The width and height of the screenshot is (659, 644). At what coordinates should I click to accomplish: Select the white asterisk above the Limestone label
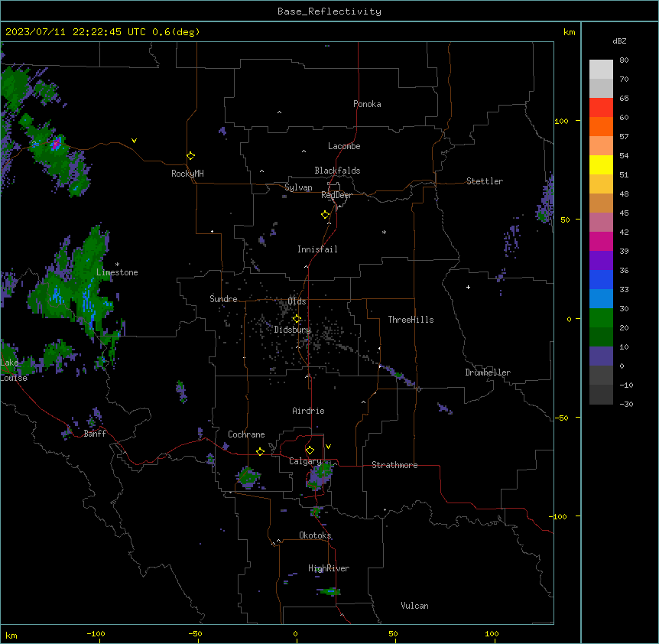(x=117, y=265)
